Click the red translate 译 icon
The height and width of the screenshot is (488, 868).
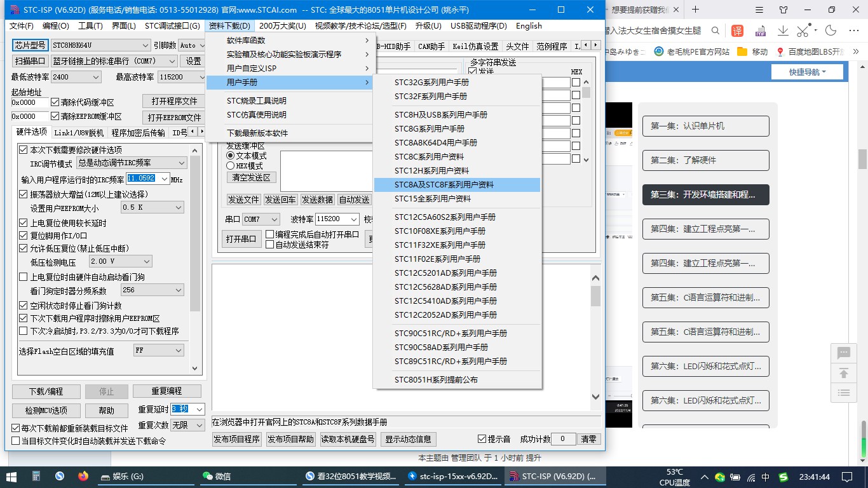737,30
